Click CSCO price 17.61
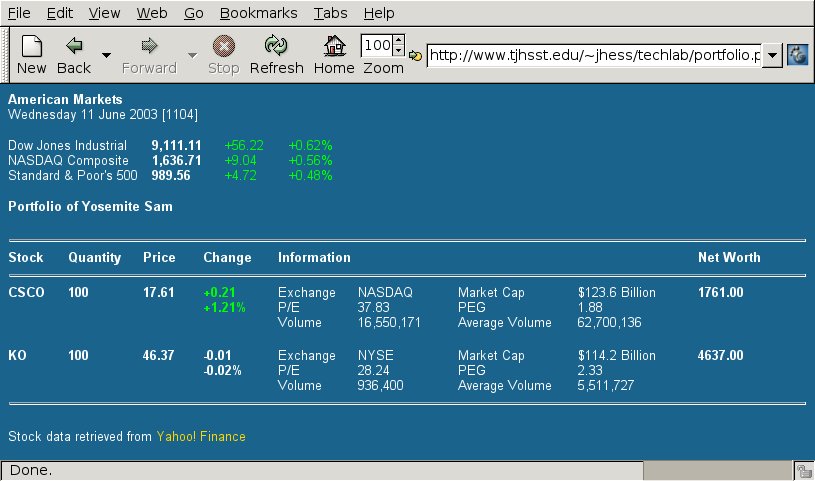 click(159, 292)
